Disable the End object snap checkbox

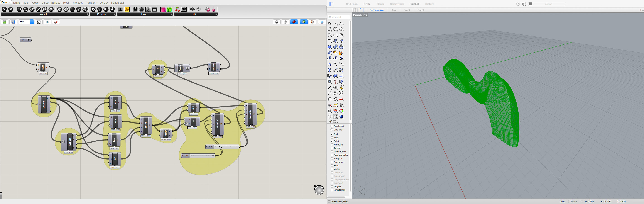[332, 134]
